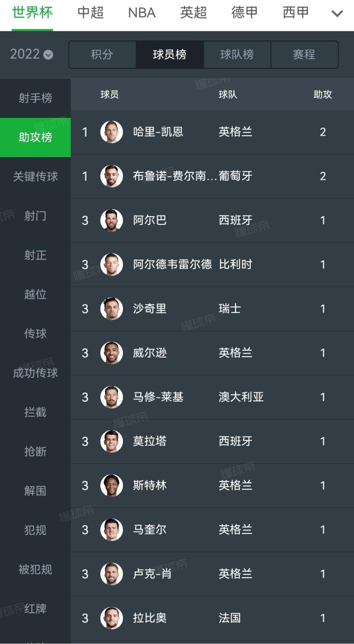Image resolution: width=354 pixels, height=644 pixels.
Task: Open Harry Kane's player avatar
Action: coord(112,132)
